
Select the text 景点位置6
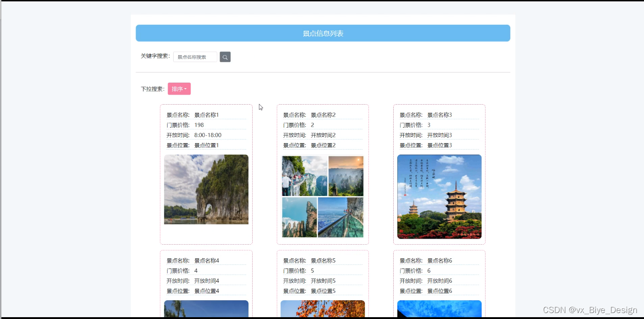tap(440, 291)
